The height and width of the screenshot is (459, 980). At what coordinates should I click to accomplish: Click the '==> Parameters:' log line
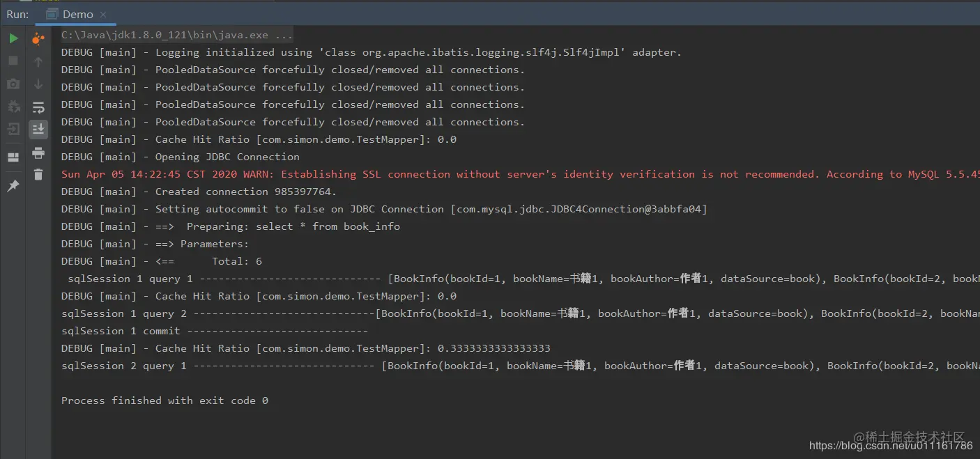pos(155,244)
